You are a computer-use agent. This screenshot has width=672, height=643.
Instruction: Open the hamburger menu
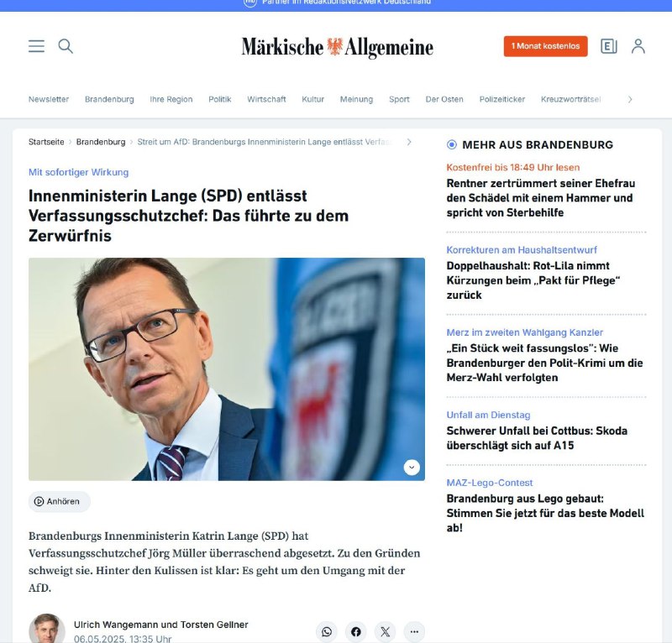click(x=36, y=46)
